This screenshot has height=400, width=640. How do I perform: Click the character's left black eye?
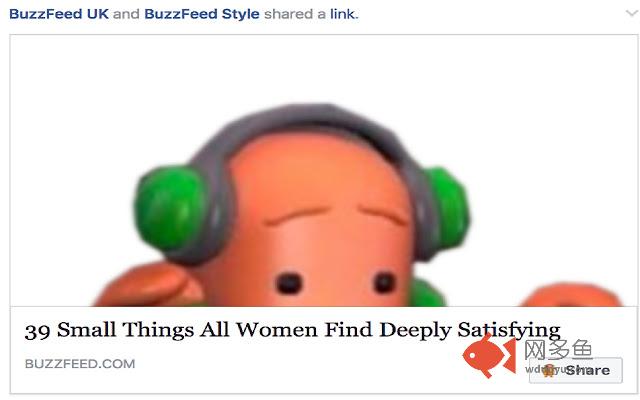[289, 283]
